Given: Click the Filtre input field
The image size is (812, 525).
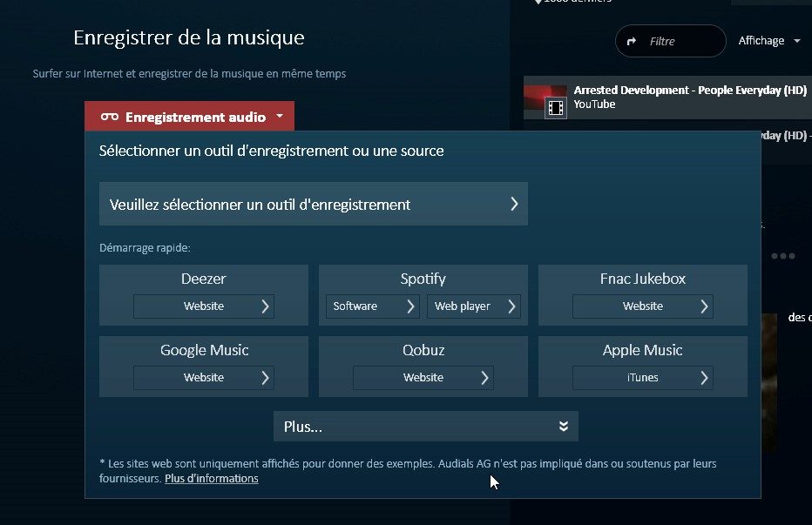Looking at the screenshot, I should point(680,41).
